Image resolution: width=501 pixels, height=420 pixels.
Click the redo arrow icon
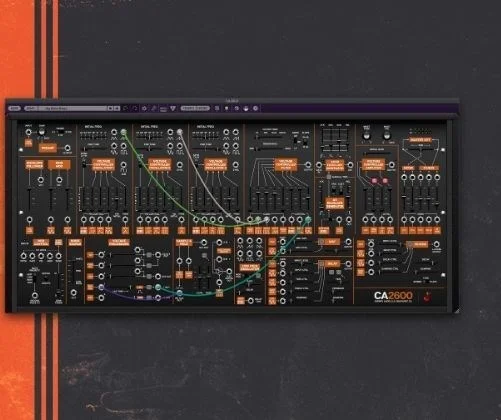click(x=135, y=108)
